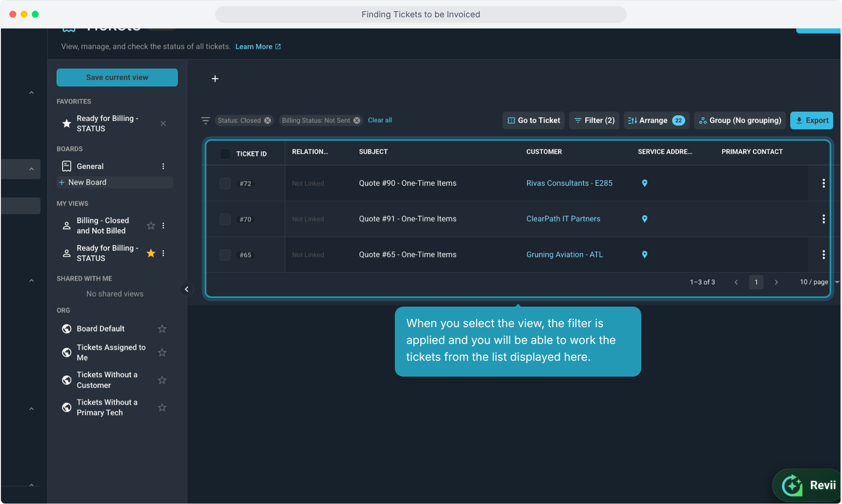Star the Board Default view

(162, 329)
